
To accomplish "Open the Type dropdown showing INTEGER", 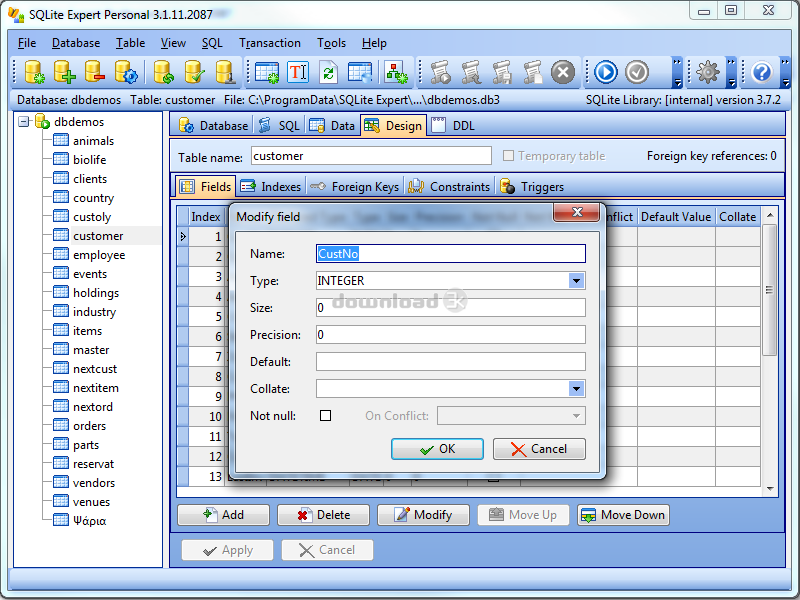I will click(x=576, y=281).
